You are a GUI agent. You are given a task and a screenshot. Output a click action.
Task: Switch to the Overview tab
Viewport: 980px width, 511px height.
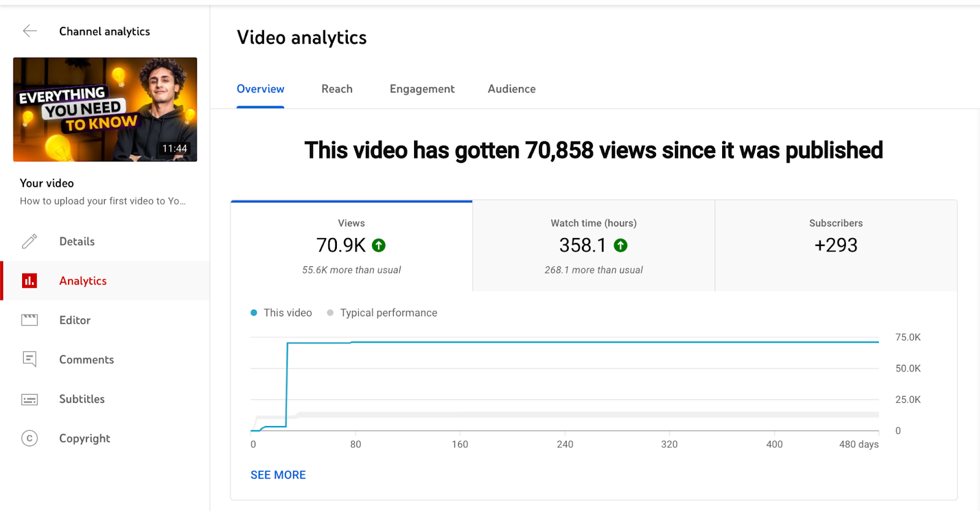[x=260, y=89]
